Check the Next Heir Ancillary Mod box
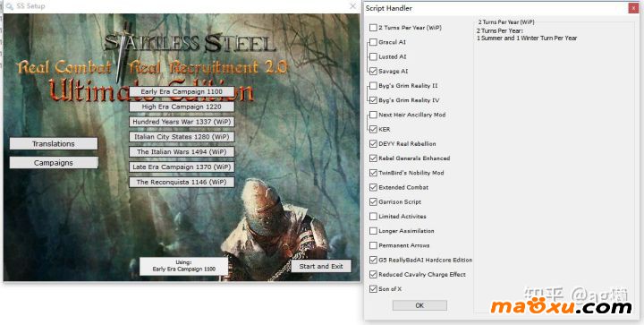644x325 pixels. (x=373, y=115)
